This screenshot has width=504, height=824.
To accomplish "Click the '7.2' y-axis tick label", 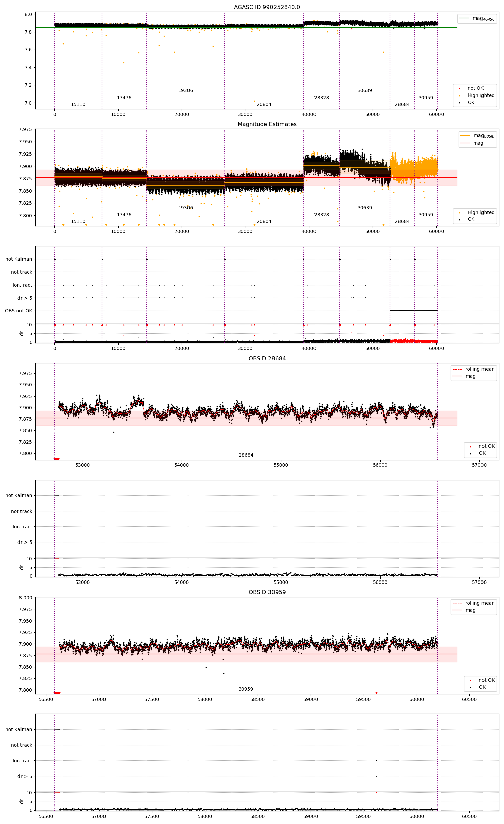I will (x=28, y=85).
